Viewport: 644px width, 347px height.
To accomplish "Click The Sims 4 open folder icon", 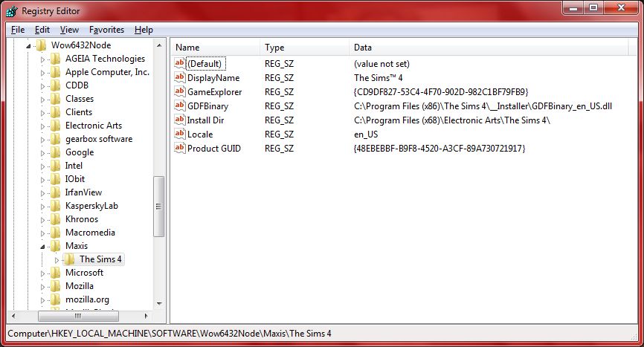I will (x=70, y=259).
